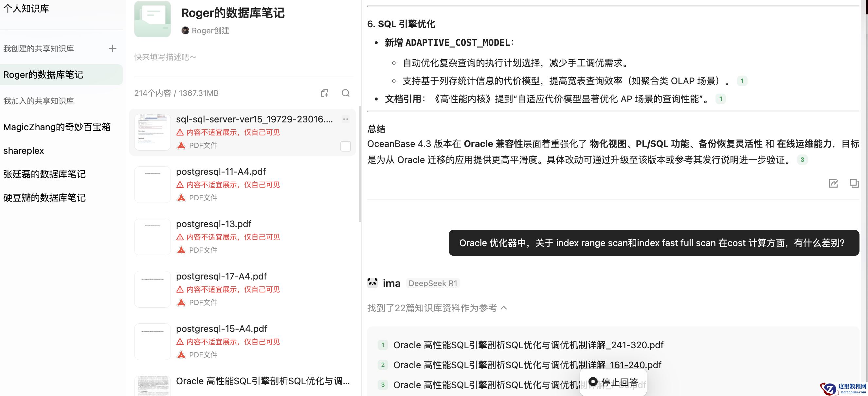
Task: Click the add-content icon in the file list header
Action: [324, 93]
